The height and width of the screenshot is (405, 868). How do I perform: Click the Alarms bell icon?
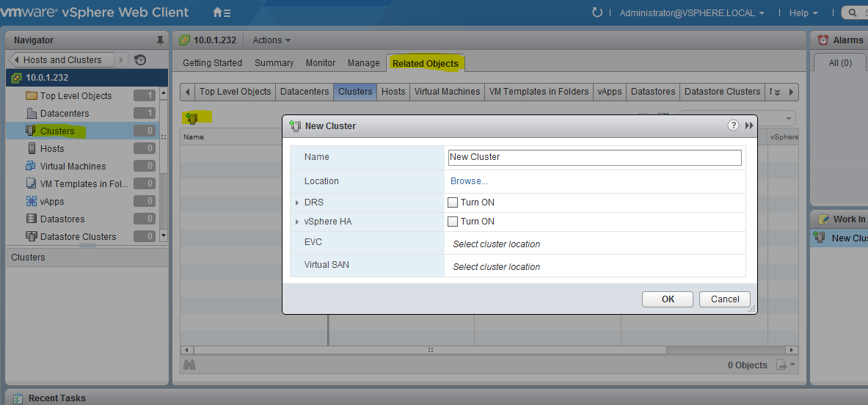823,40
